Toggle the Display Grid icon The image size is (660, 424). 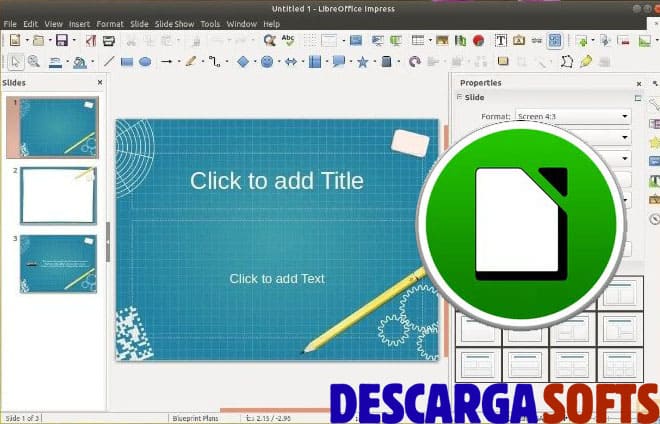coord(310,40)
